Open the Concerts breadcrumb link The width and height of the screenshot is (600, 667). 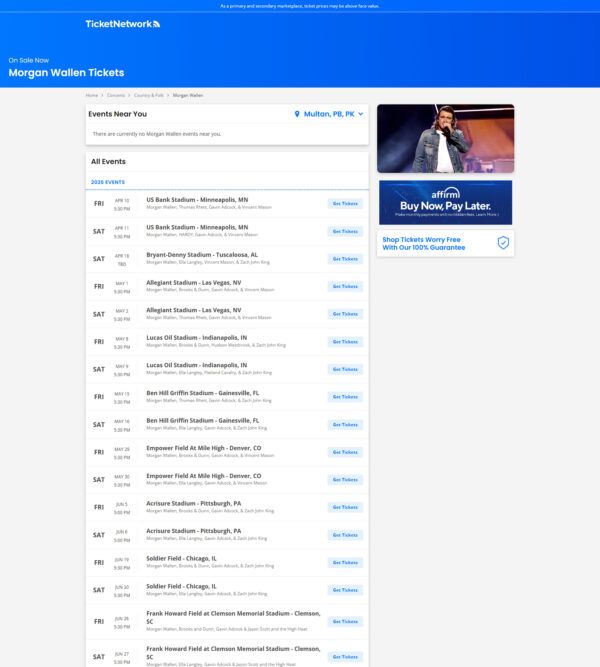point(116,95)
